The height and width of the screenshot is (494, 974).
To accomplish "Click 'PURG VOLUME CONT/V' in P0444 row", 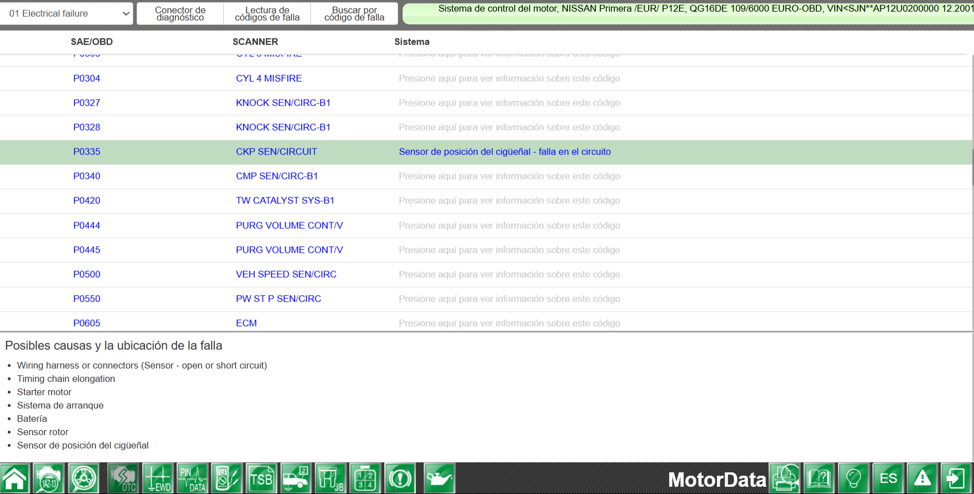I will 289,225.
